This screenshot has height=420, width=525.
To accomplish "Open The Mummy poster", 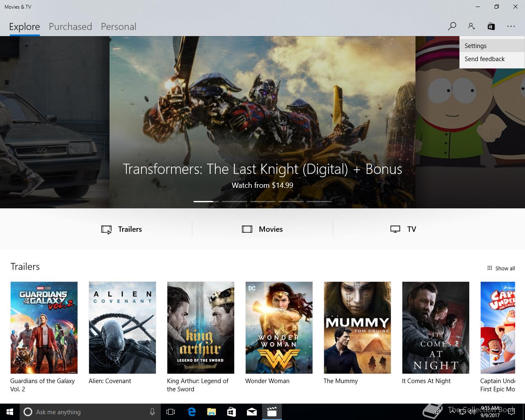I will point(357,328).
